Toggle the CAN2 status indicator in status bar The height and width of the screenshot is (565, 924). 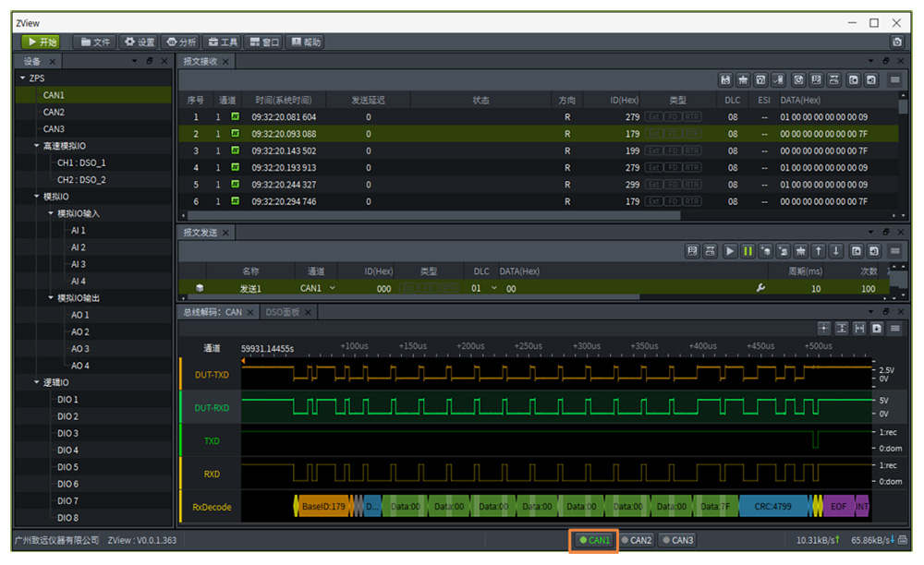click(x=637, y=540)
